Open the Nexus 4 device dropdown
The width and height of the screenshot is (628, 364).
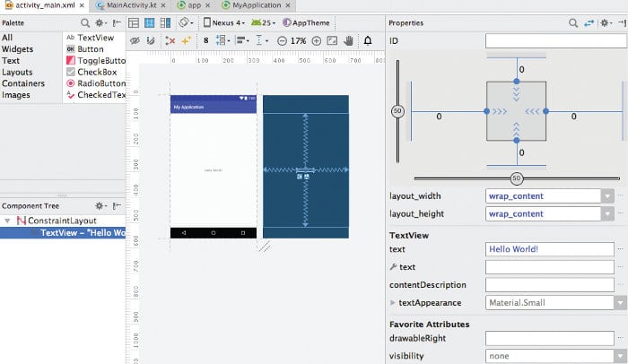(x=226, y=22)
